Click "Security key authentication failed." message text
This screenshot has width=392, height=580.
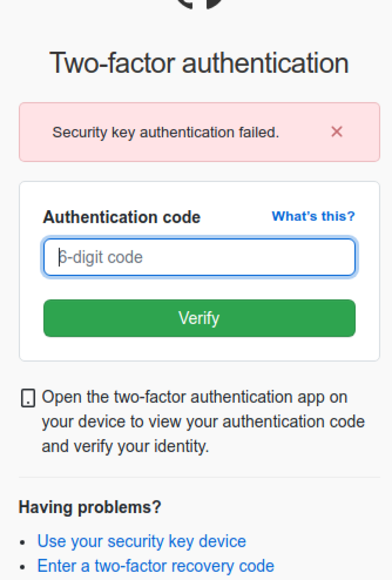pos(166,132)
